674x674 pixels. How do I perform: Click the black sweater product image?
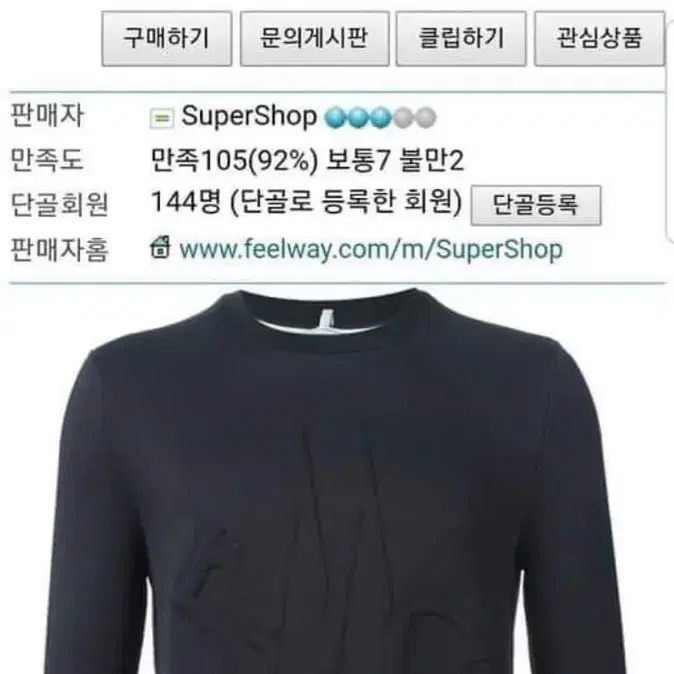337,481
